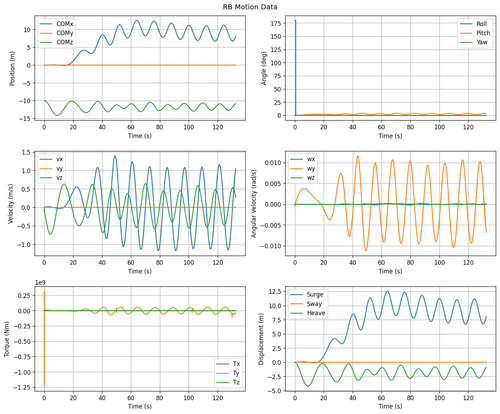Select the Heave legend label

pos(316,313)
